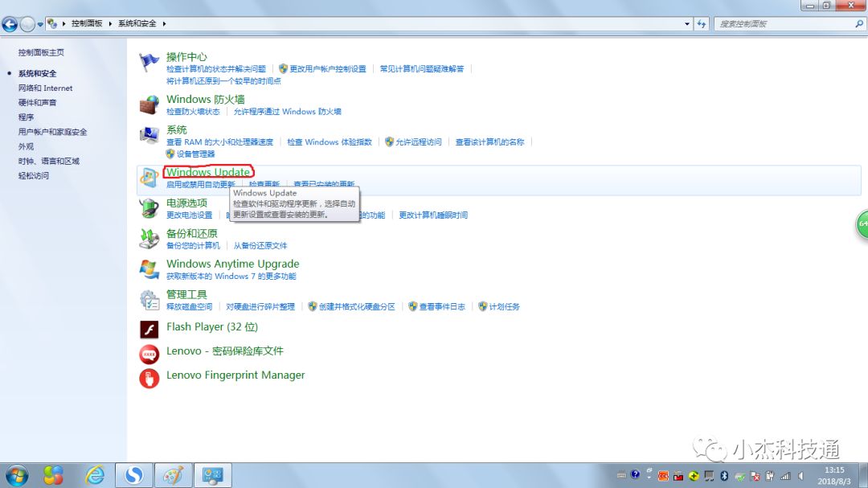The width and height of the screenshot is (868, 488).
Task: Click the 操作中心 flag icon
Action: [149, 62]
